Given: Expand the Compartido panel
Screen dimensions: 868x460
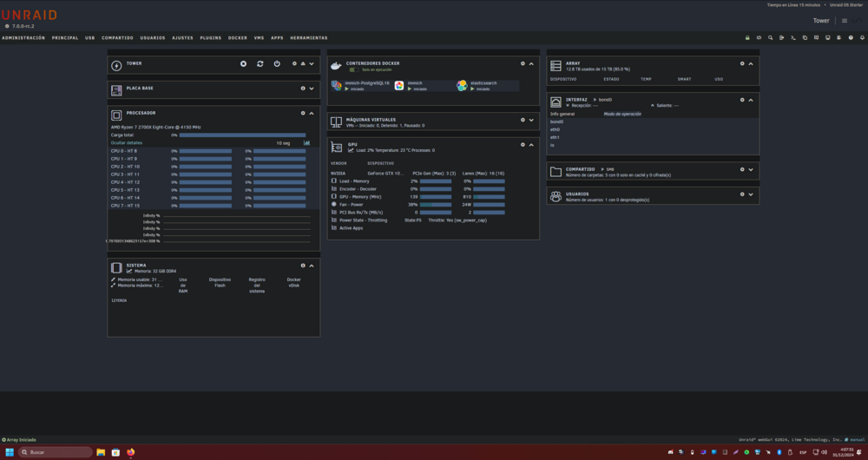Looking at the screenshot, I should [751, 169].
